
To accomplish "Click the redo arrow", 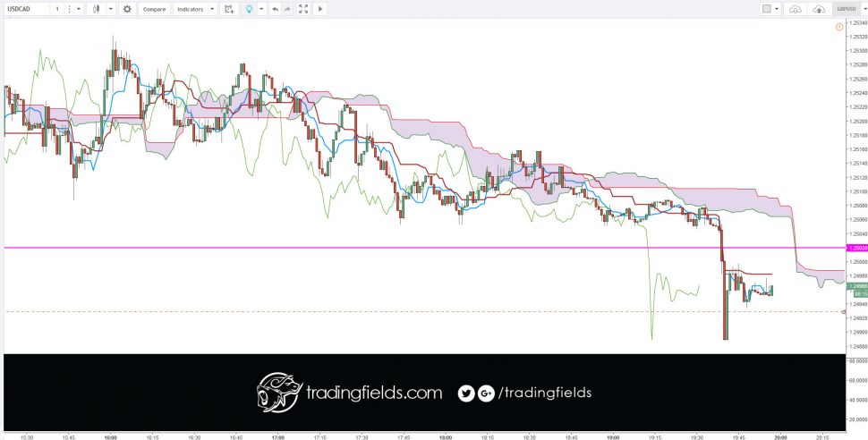I will coord(287,9).
